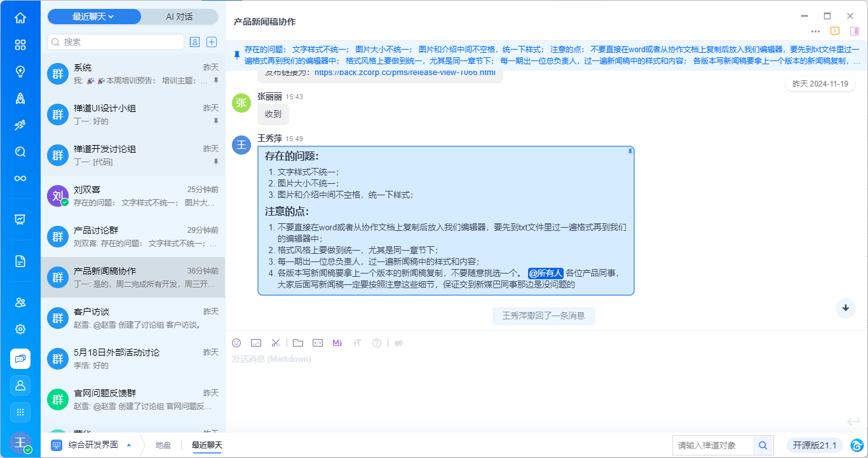Click the code snippet icon
The width and height of the screenshot is (868, 458).
318,343
